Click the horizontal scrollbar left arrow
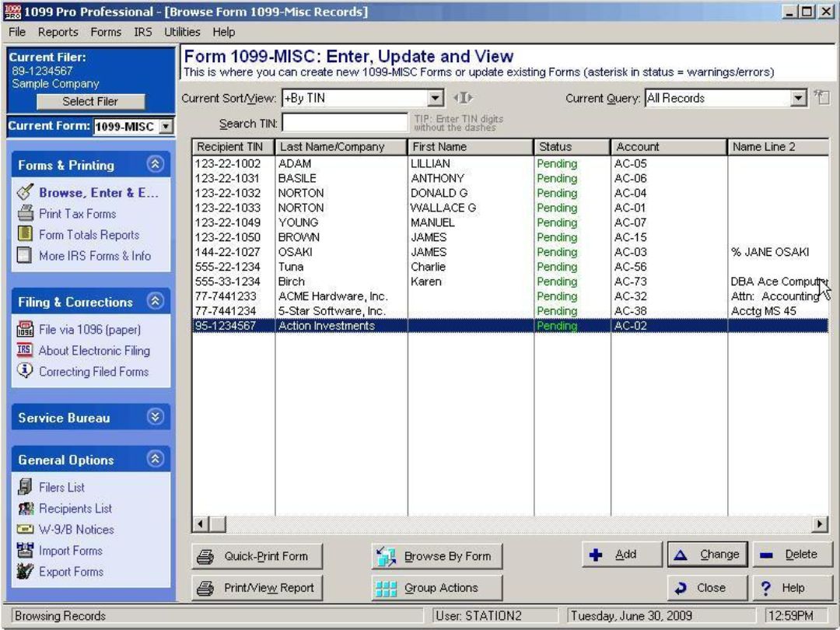Screen dimensions: 840x630 coord(201,524)
